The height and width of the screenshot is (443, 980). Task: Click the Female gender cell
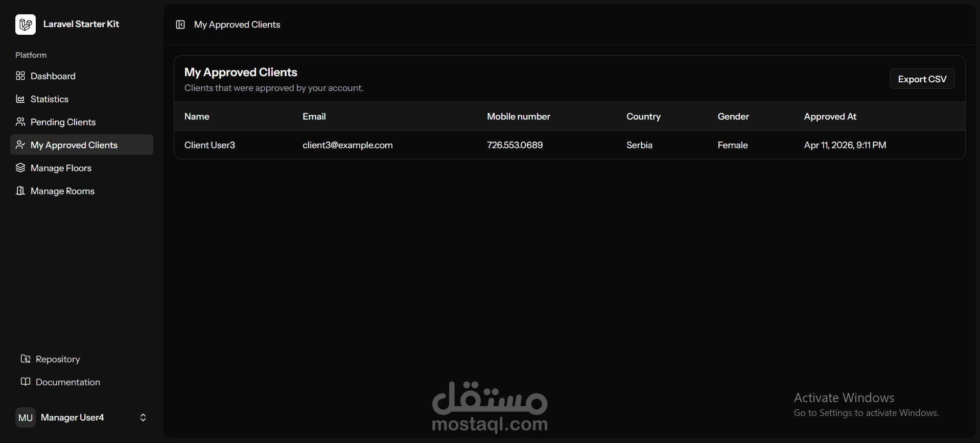733,145
